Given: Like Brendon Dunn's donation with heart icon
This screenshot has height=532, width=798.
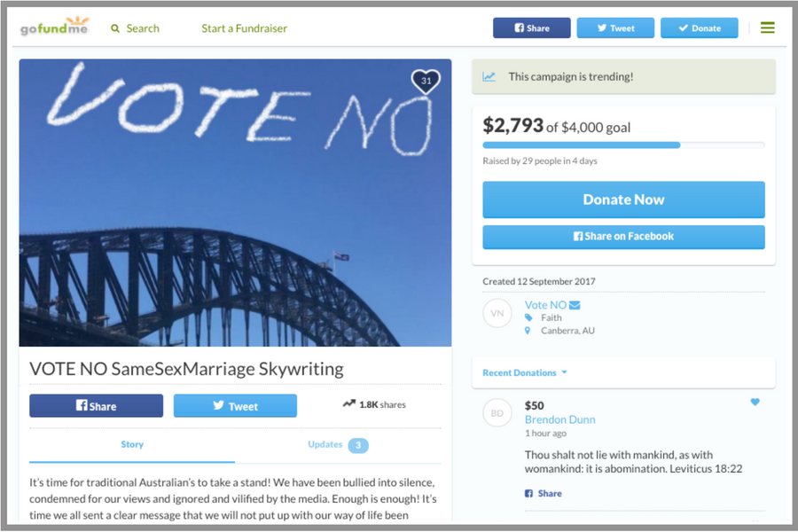Looking at the screenshot, I should pos(755,403).
